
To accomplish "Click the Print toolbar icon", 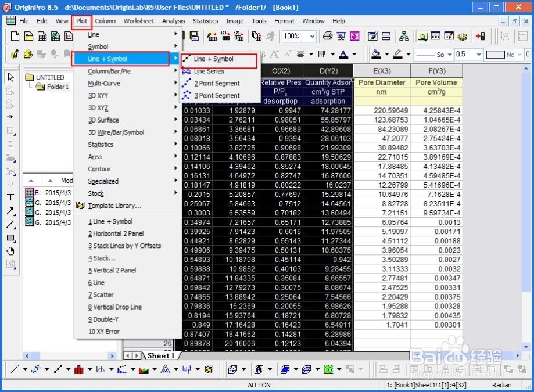I will click(x=328, y=36).
